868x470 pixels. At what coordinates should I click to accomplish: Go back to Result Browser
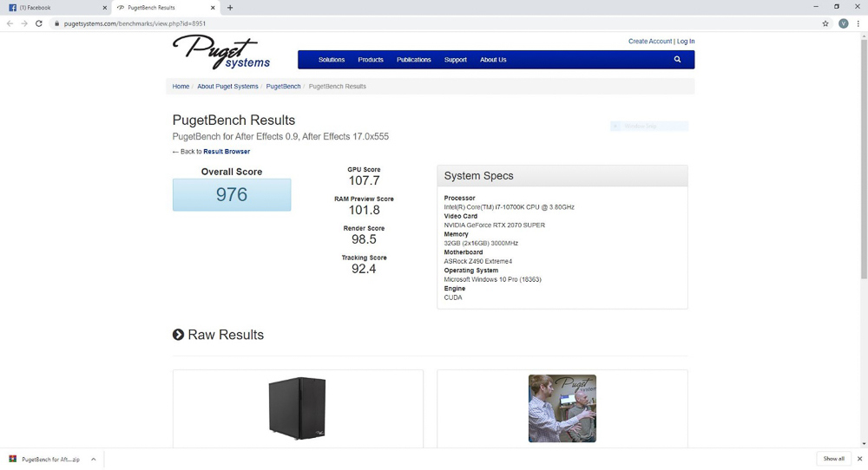tap(227, 152)
